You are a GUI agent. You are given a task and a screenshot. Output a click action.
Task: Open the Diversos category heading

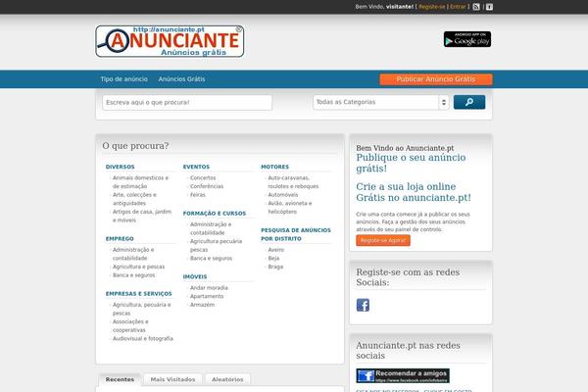(x=120, y=167)
